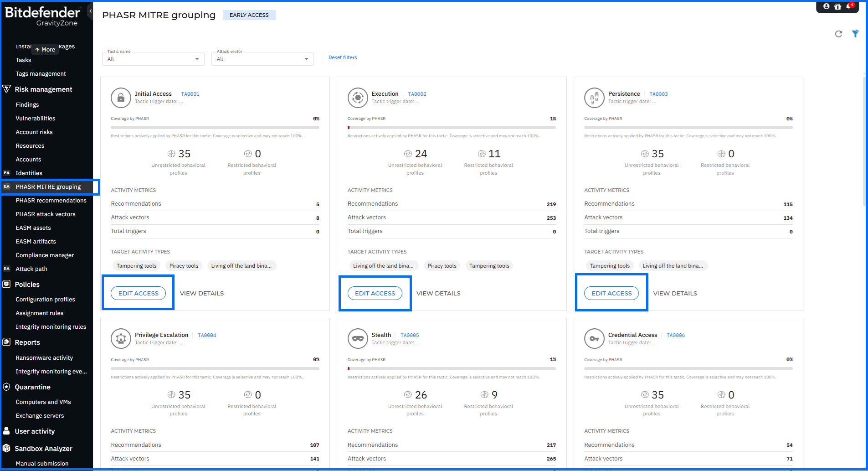This screenshot has width=868, height=471.
Task: Click the Policies section icon
Action: click(7, 284)
